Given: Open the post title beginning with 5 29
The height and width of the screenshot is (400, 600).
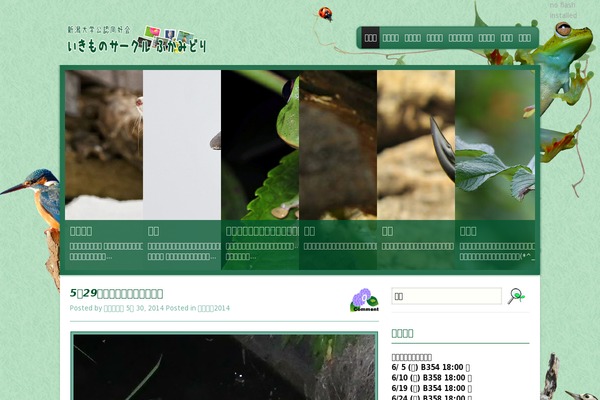Looking at the screenshot, I should click(x=116, y=294).
